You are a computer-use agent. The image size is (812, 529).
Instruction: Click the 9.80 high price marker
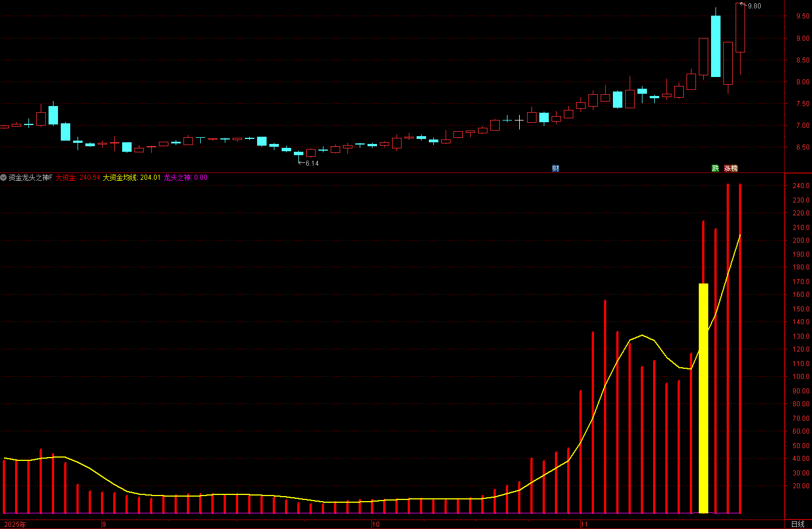click(x=754, y=6)
